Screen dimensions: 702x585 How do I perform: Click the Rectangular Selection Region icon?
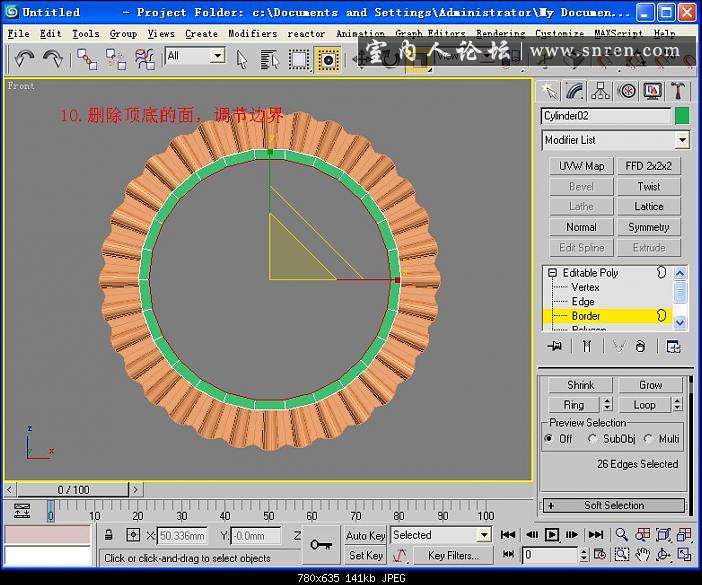[x=299, y=60]
